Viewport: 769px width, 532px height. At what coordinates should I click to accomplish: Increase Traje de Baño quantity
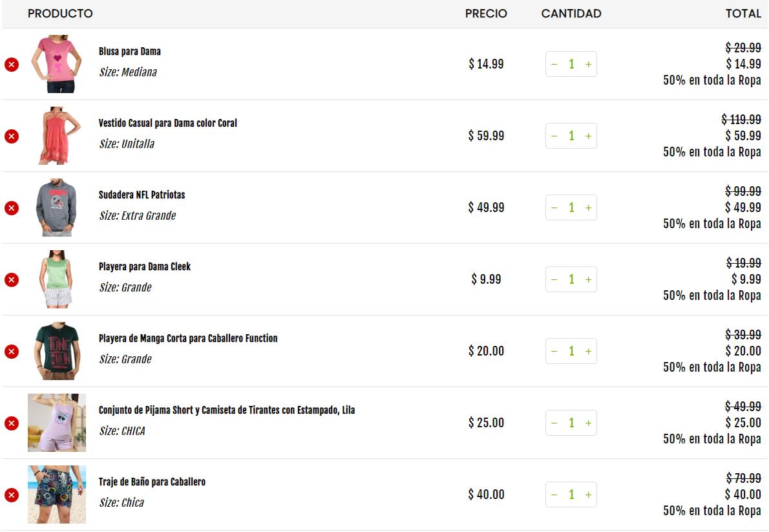pos(588,495)
